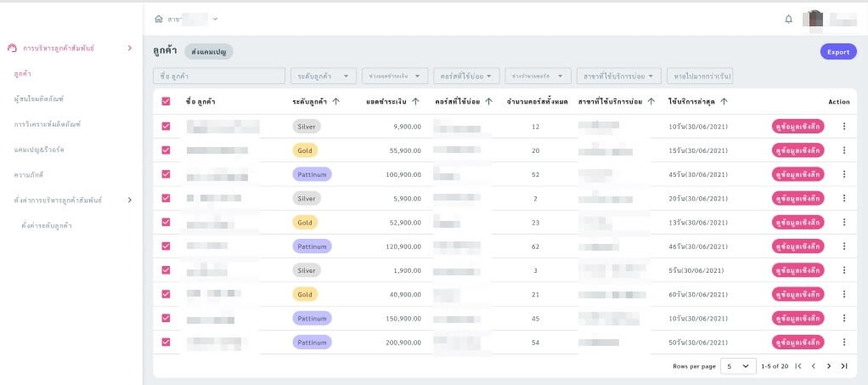
Task: Open ผู้สนใจผลิตภัณฑ์ in the sidebar
Action: click(39, 99)
